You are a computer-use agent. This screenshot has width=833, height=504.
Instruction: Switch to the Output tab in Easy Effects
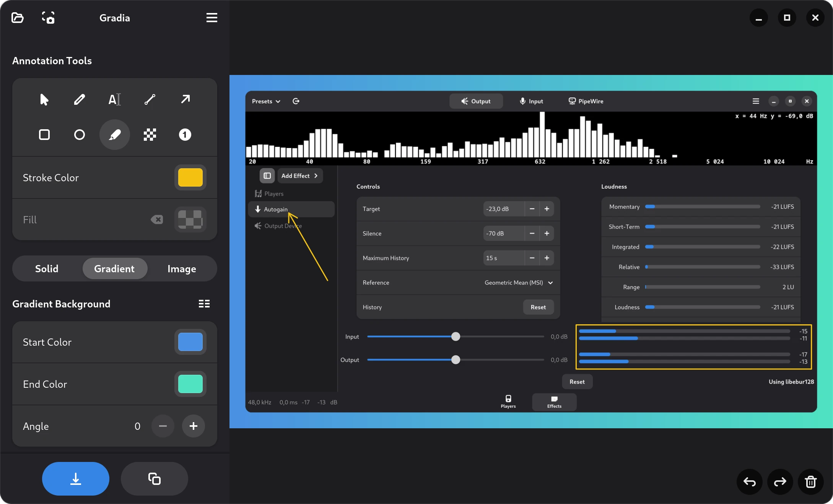(476, 101)
